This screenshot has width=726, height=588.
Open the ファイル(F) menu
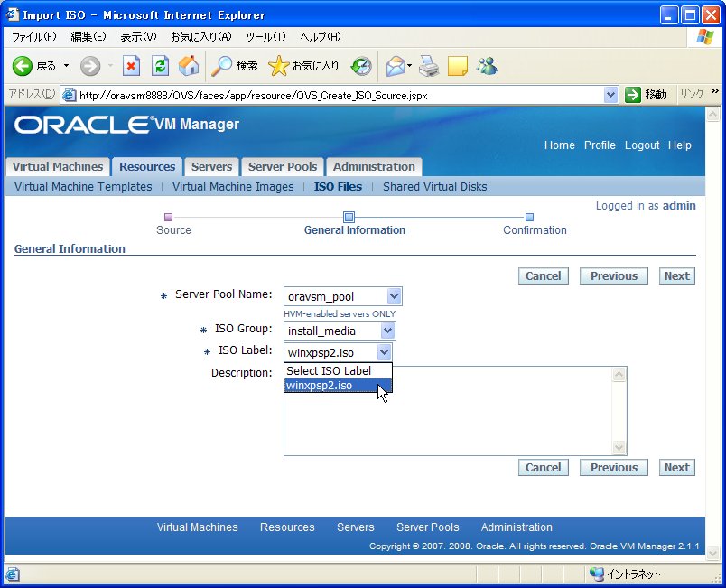pos(33,36)
